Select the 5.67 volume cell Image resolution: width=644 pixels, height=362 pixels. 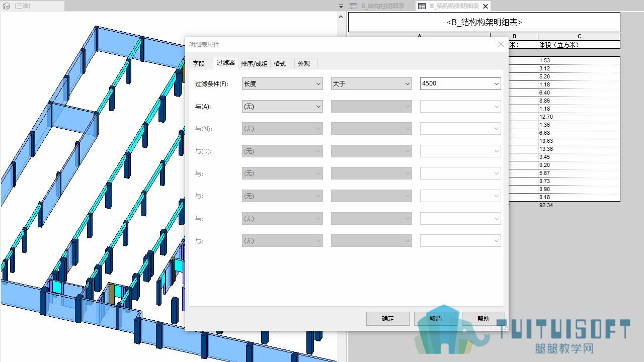[x=579, y=173]
